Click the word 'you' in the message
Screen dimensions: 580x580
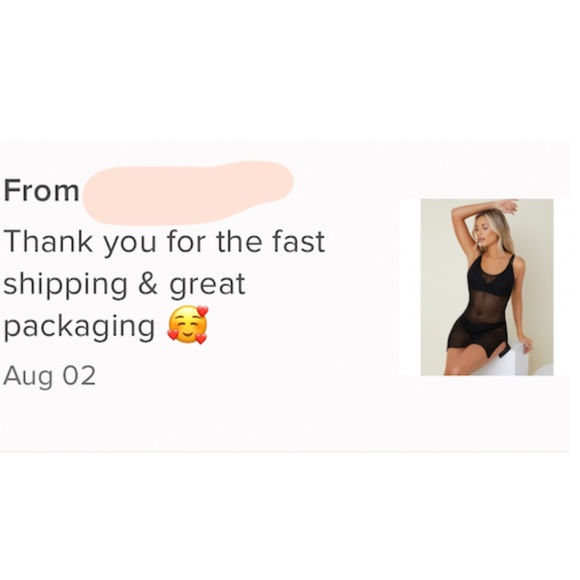pyautogui.click(x=129, y=244)
